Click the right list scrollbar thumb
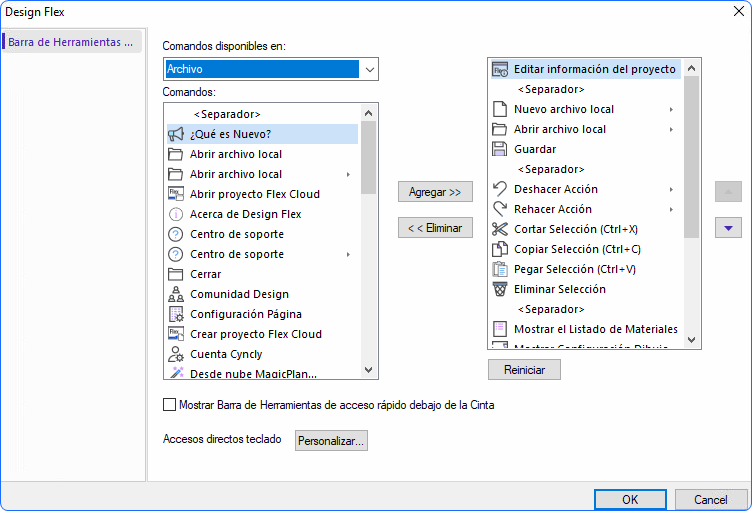This screenshot has width=752, height=511. point(691,157)
